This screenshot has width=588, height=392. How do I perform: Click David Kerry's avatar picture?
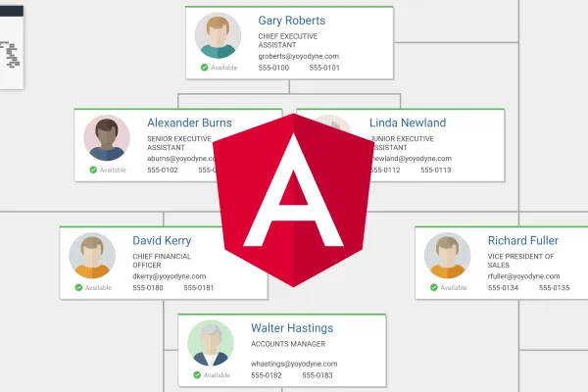(92, 256)
